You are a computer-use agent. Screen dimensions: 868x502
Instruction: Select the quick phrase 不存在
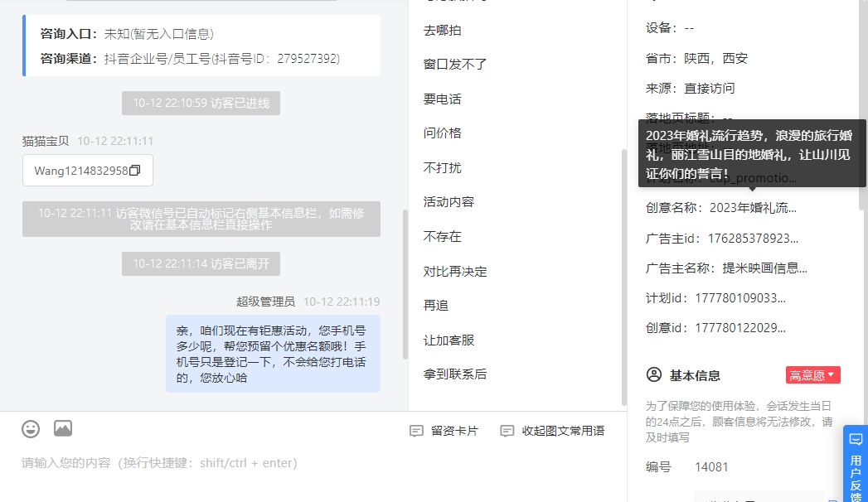tap(443, 237)
